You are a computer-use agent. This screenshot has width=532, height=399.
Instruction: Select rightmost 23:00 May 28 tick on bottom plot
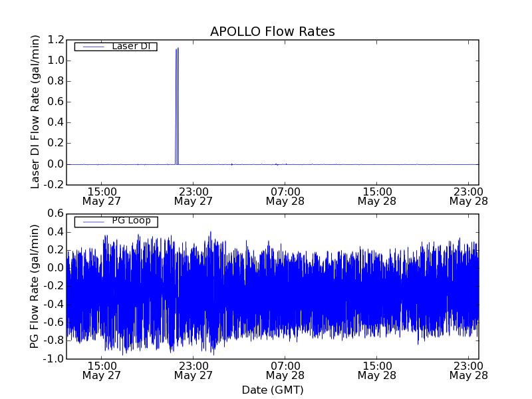(468, 370)
